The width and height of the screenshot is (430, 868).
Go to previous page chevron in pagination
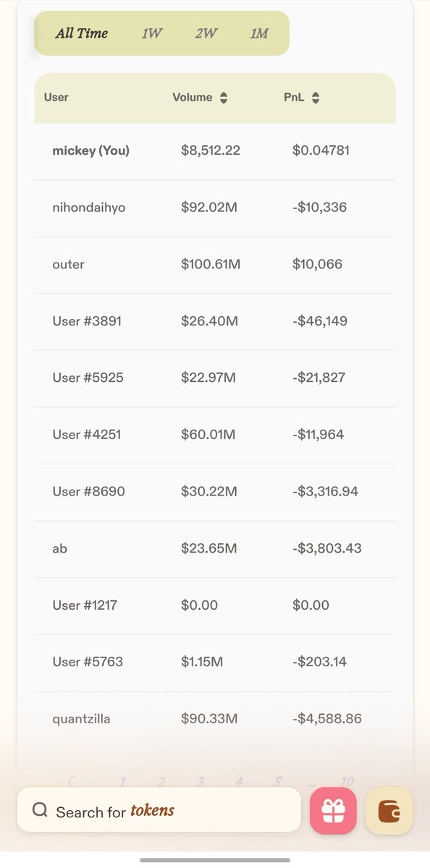pos(71,781)
